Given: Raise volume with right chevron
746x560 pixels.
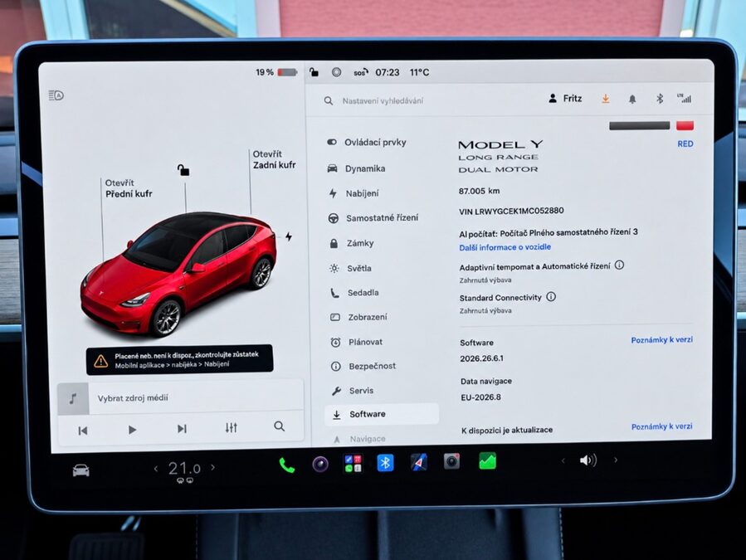Looking at the screenshot, I should click(616, 460).
